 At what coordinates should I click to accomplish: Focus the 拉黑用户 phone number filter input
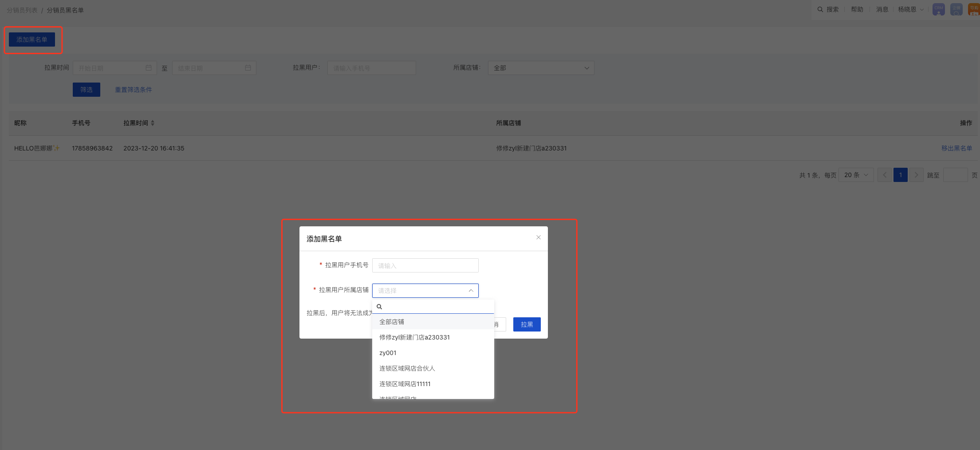point(371,68)
